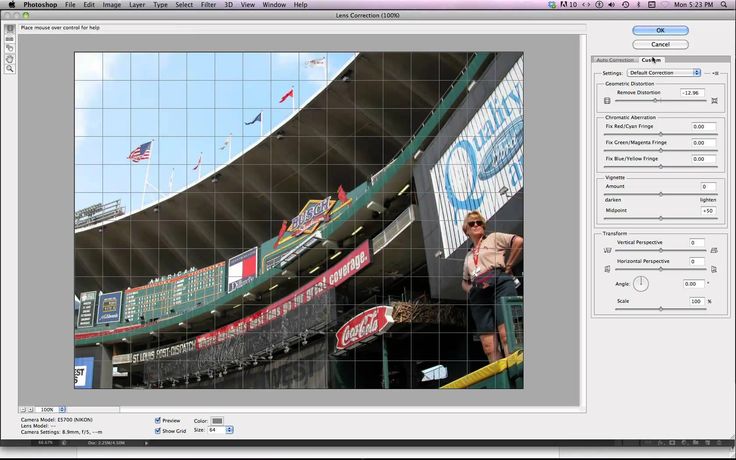The height and width of the screenshot is (460, 736).
Task: Switch to the Auto Correction tab
Action: (x=615, y=60)
